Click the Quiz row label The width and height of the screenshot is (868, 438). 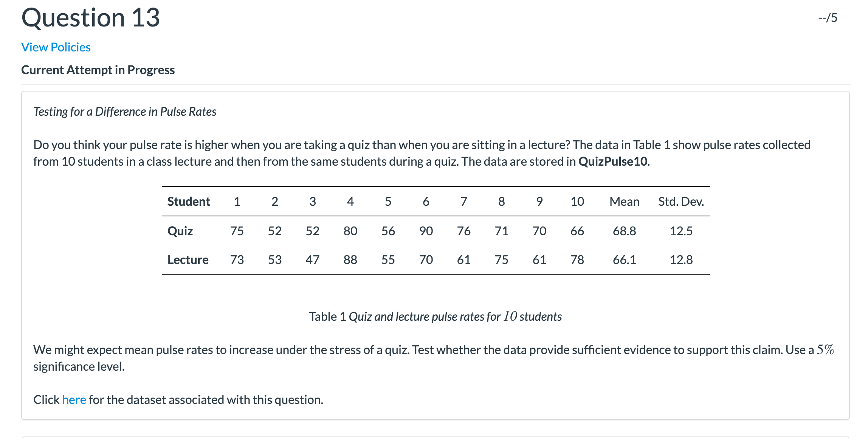coord(180,231)
